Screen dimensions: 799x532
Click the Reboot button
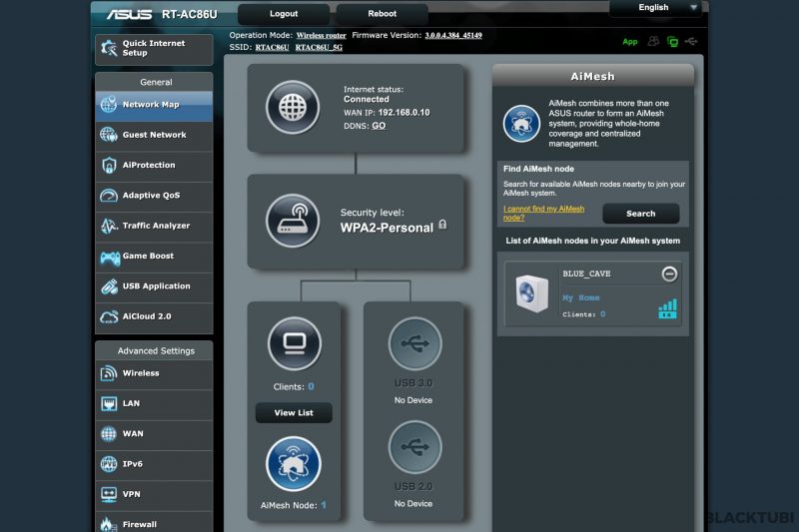[383, 14]
